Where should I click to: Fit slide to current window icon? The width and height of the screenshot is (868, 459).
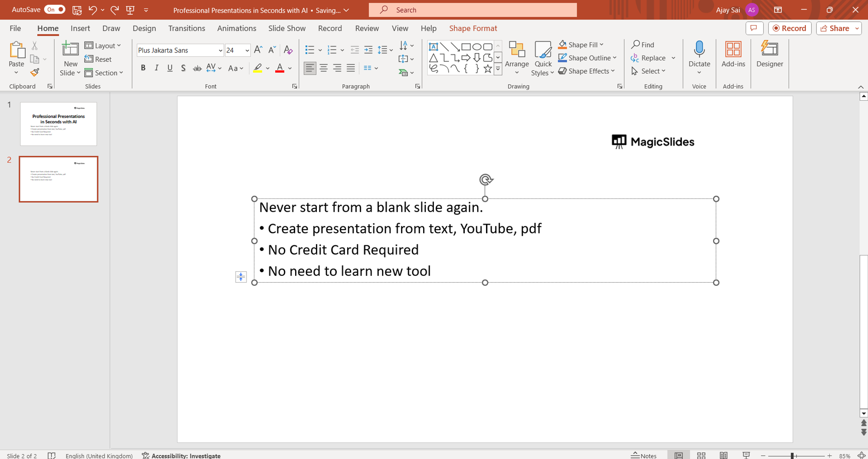(x=862, y=455)
